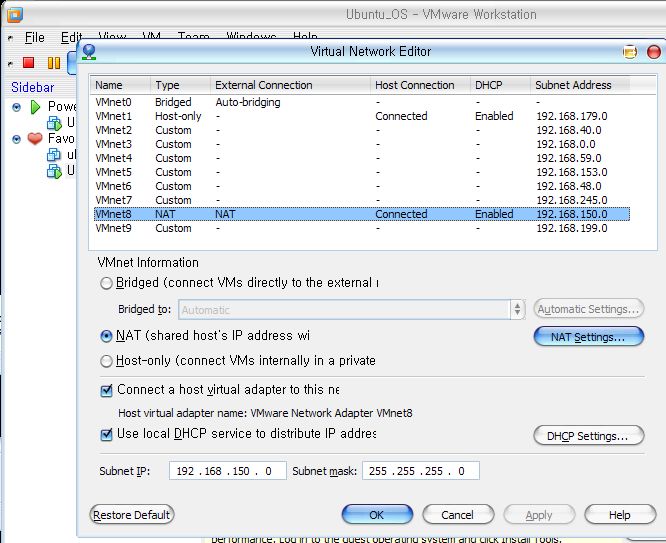This screenshot has height=543, width=666.
Task: Select the Bridged radio button
Action: pos(106,283)
